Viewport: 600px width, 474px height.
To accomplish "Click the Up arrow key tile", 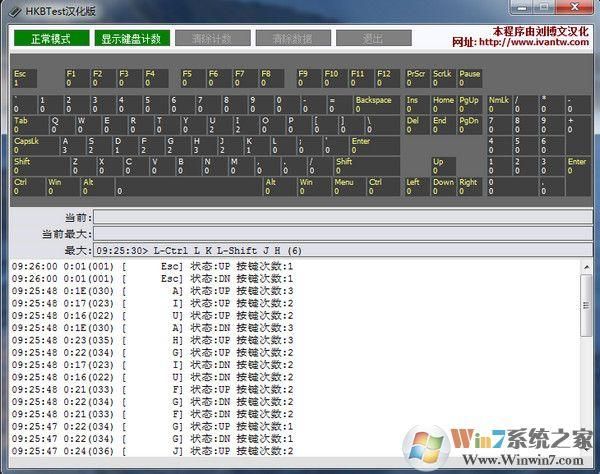I will coord(443,166).
